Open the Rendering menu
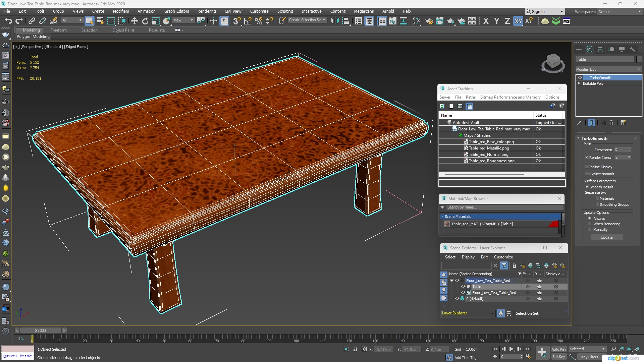 206,11
